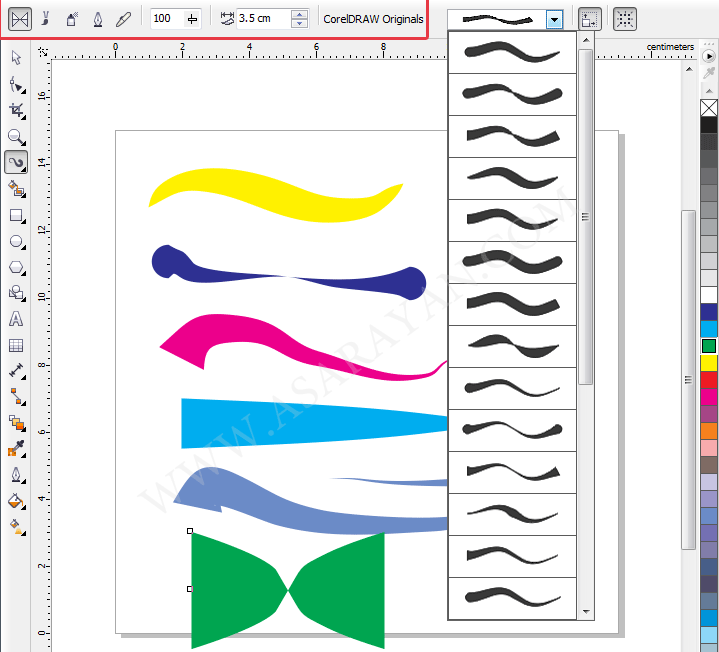Open the freehand smoothing slider popup
The width and height of the screenshot is (719, 652).
point(192,19)
